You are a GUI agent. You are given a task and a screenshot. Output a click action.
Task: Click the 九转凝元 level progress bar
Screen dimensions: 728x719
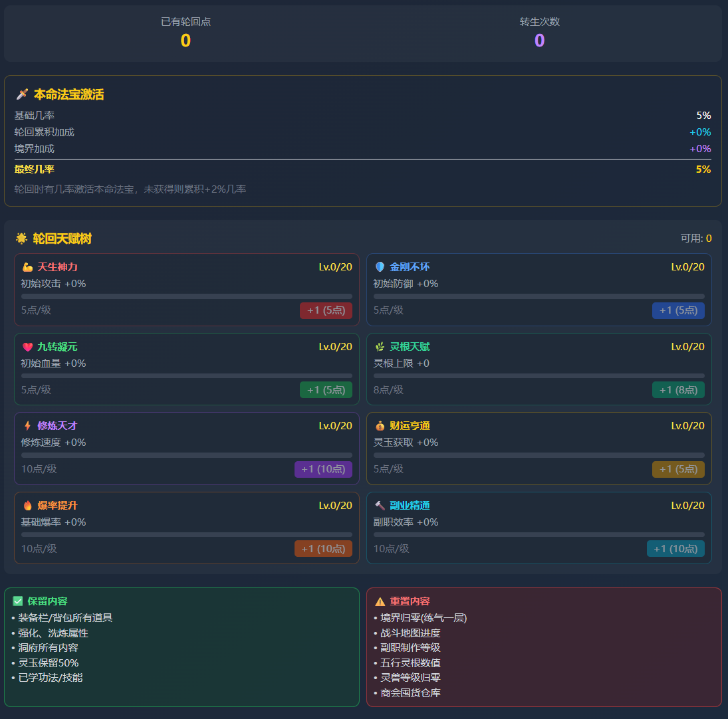click(x=187, y=376)
